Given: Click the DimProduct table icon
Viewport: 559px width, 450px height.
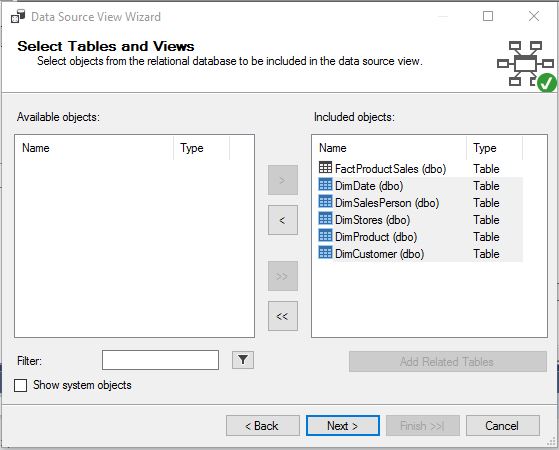Looking at the screenshot, I should [x=325, y=235].
